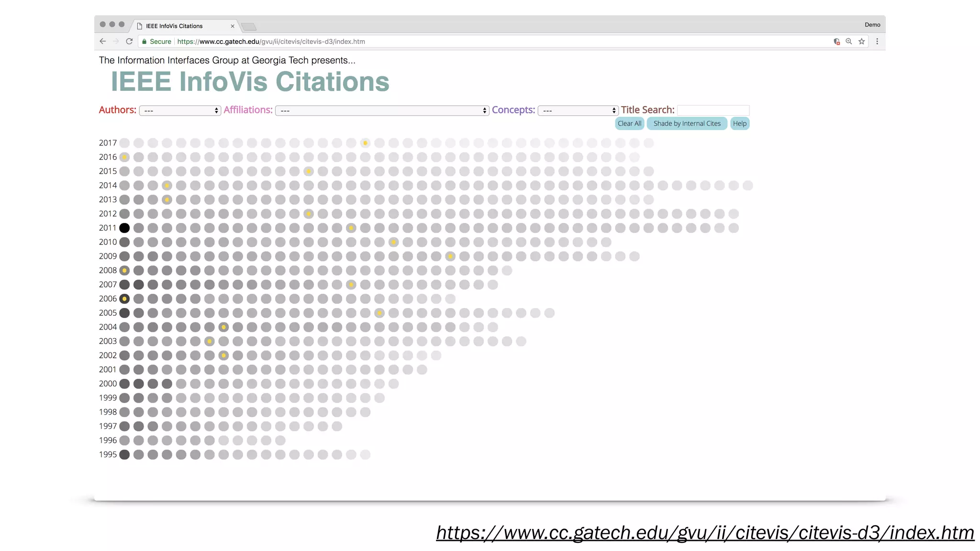Screen dimensions: 980x551
Task: Select the yellow-marked dot in 2005 row
Action: (x=379, y=313)
